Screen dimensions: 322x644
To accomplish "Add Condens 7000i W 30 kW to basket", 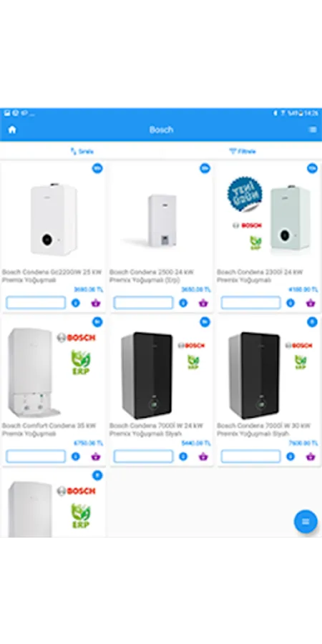I will 311,457.
